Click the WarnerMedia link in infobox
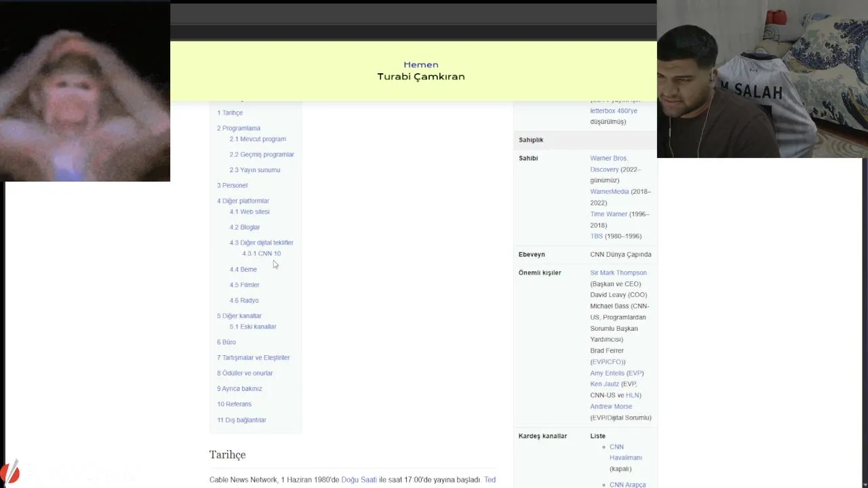 610,192
